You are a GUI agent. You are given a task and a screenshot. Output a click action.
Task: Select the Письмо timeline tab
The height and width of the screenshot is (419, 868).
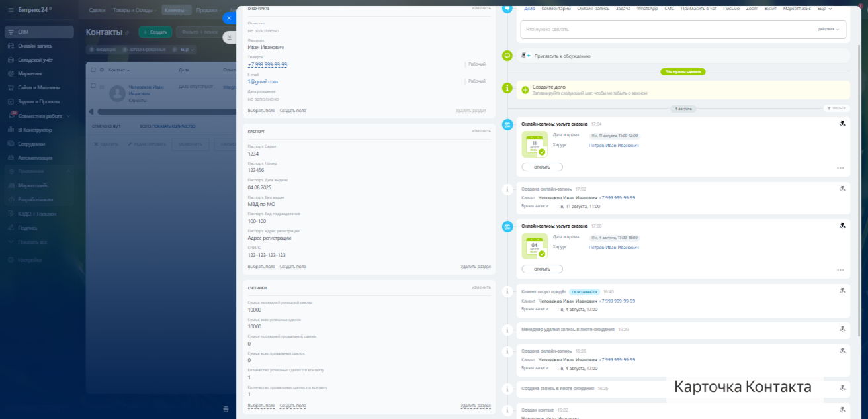[731, 9]
